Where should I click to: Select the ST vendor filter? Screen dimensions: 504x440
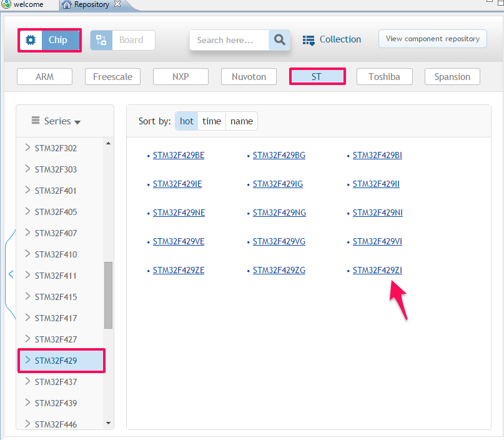pos(317,76)
